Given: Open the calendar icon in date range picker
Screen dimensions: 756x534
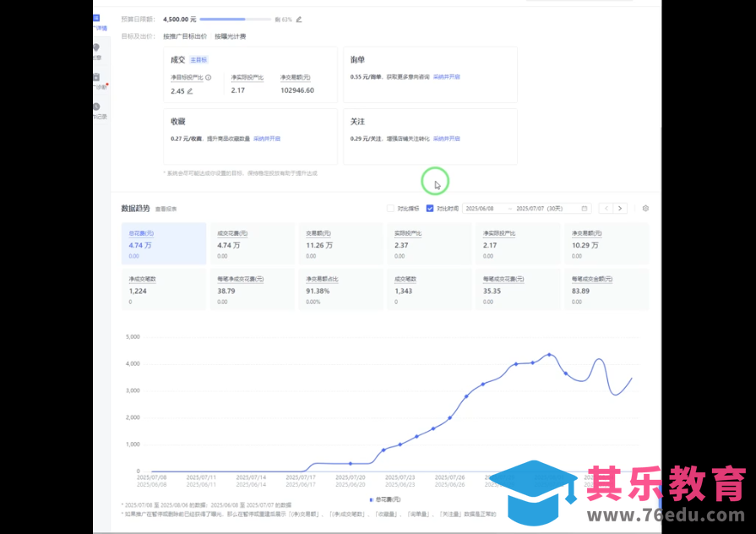Looking at the screenshot, I should point(584,208).
